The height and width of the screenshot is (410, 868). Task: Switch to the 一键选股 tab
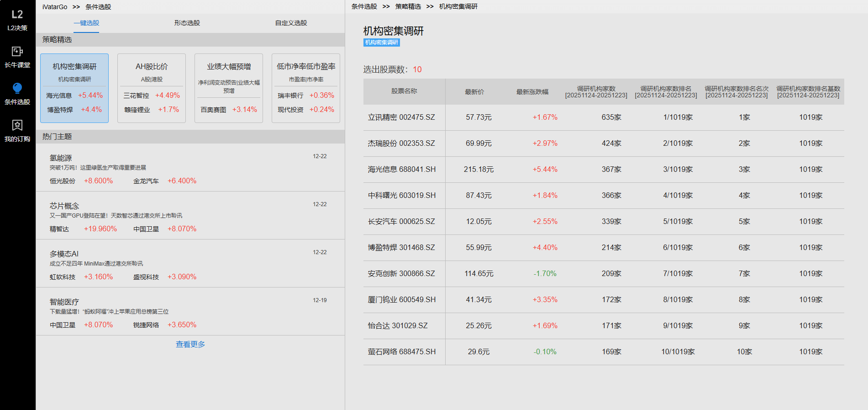tap(86, 23)
